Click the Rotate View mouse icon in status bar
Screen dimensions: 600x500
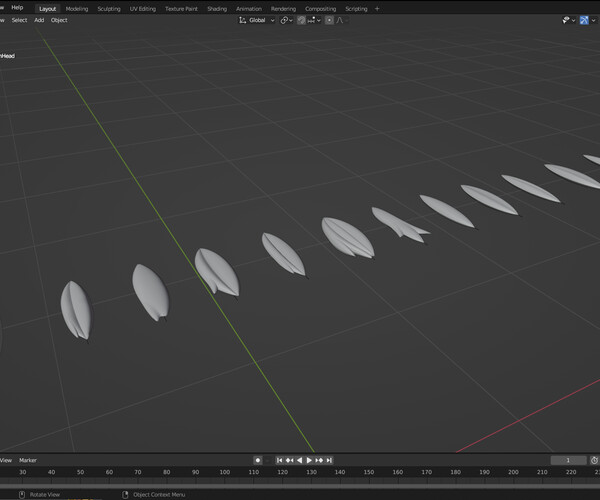(x=22, y=495)
